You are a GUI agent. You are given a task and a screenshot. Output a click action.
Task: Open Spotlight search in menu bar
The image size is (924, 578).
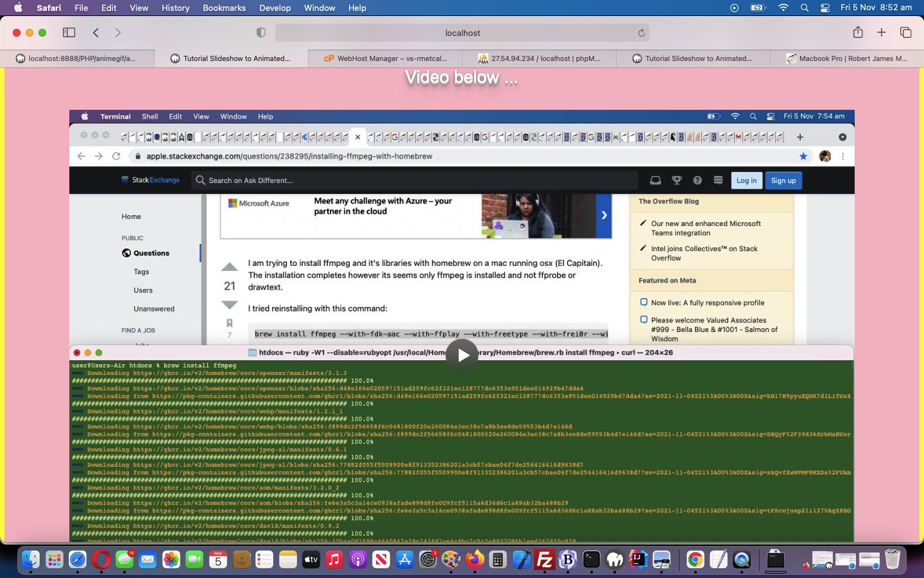[x=805, y=8]
